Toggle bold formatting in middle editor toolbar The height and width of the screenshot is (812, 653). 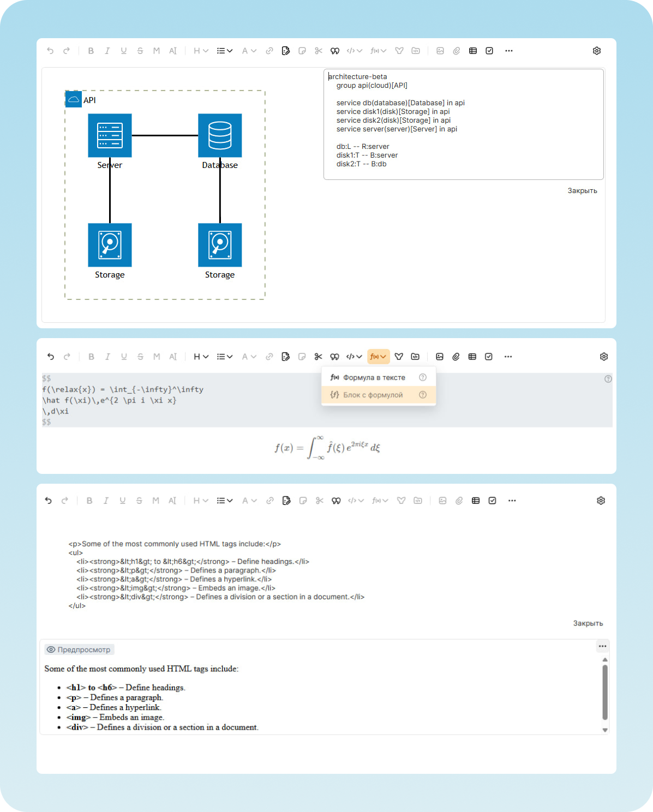pyautogui.click(x=91, y=357)
